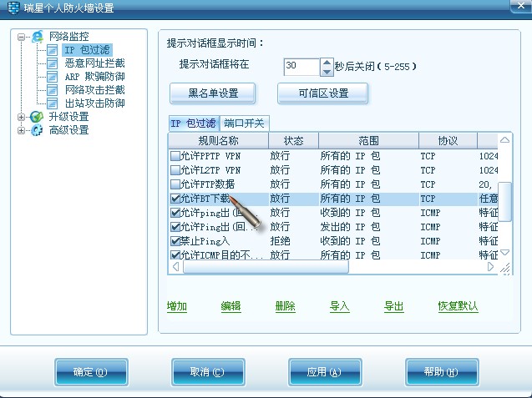Select IP 包过滤 tree item
This screenshot has height=398, width=532.
[87, 50]
